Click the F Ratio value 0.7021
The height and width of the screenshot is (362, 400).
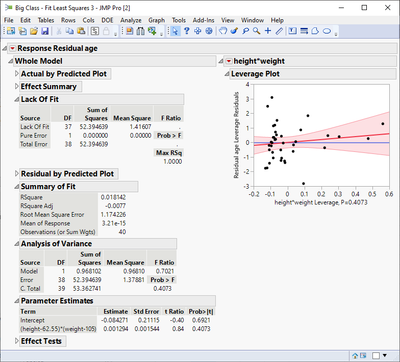pos(165,271)
